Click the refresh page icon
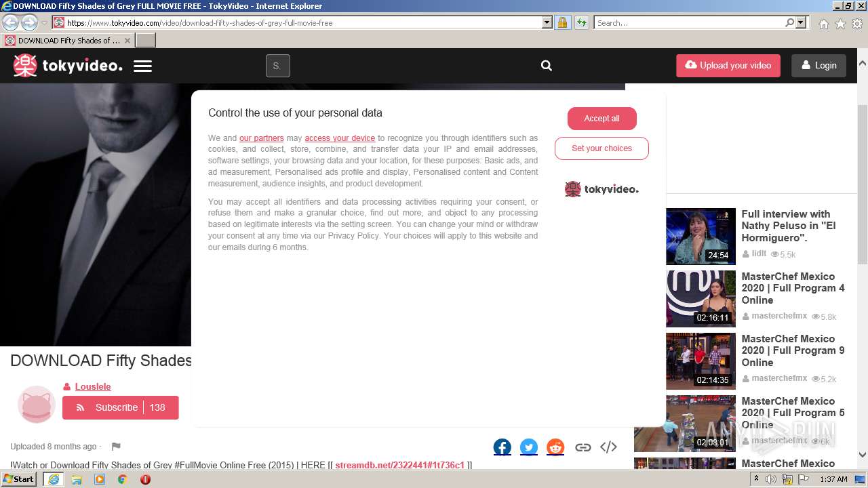This screenshot has height=488, width=868. click(581, 23)
